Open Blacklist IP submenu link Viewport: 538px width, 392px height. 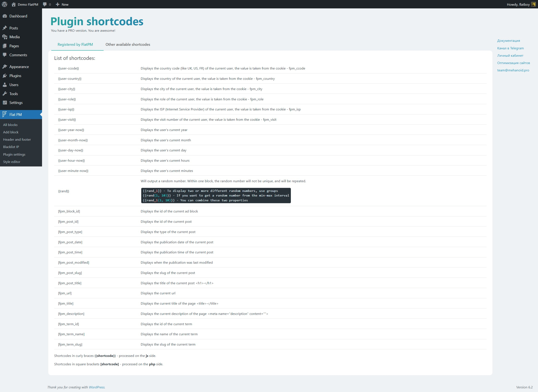(11, 147)
